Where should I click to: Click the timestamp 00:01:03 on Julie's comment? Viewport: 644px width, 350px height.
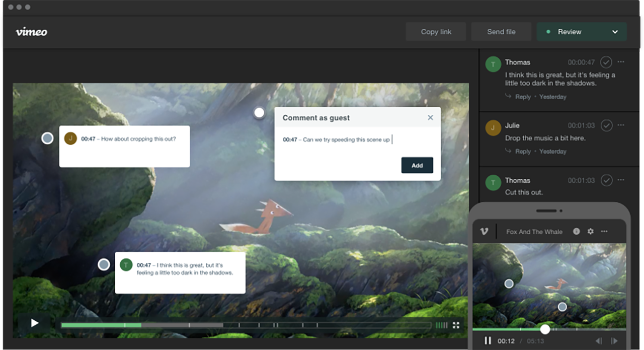tap(581, 125)
